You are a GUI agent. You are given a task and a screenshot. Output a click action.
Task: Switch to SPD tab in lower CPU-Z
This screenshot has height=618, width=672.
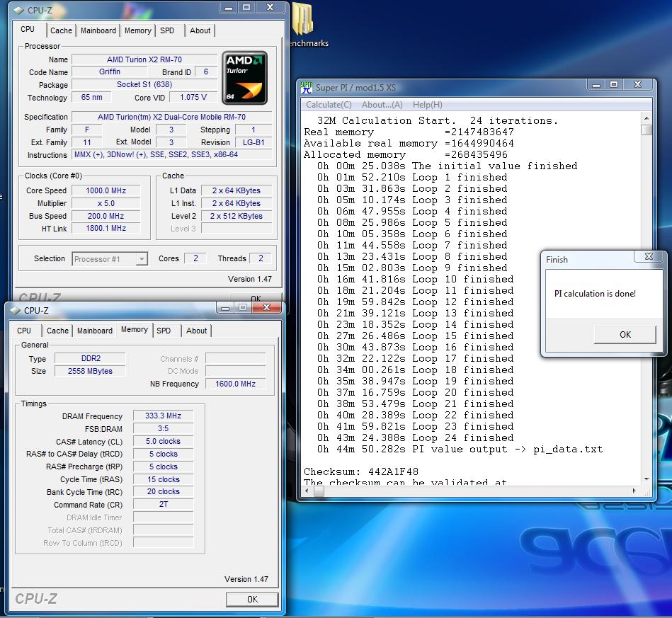[164, 331]
